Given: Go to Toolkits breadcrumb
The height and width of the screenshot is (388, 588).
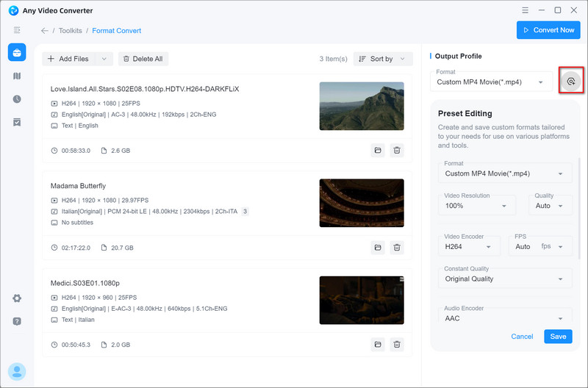Looking at the screenshot, I should pos(71,31).
